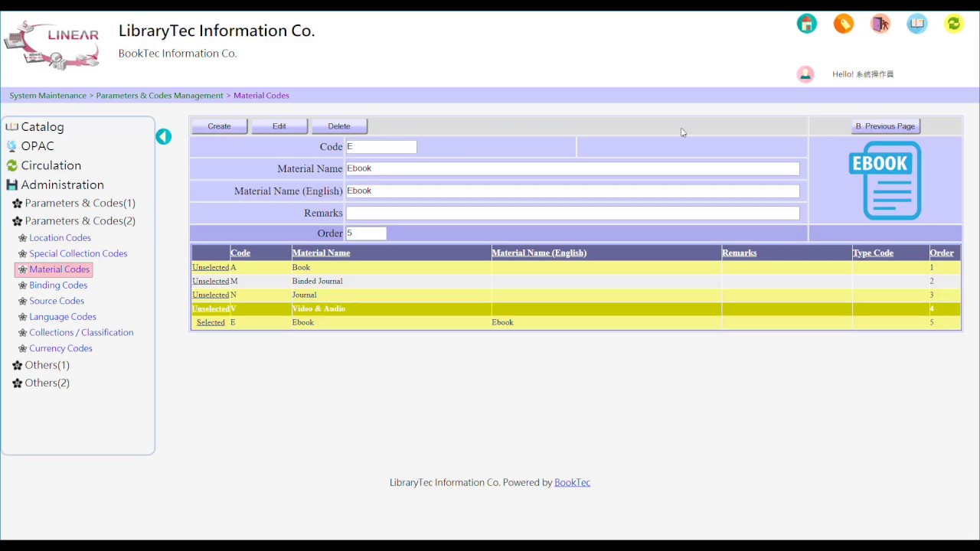Open the OPAC menu
This screenshot has height=551, width=980.
(x=38, y=146)
